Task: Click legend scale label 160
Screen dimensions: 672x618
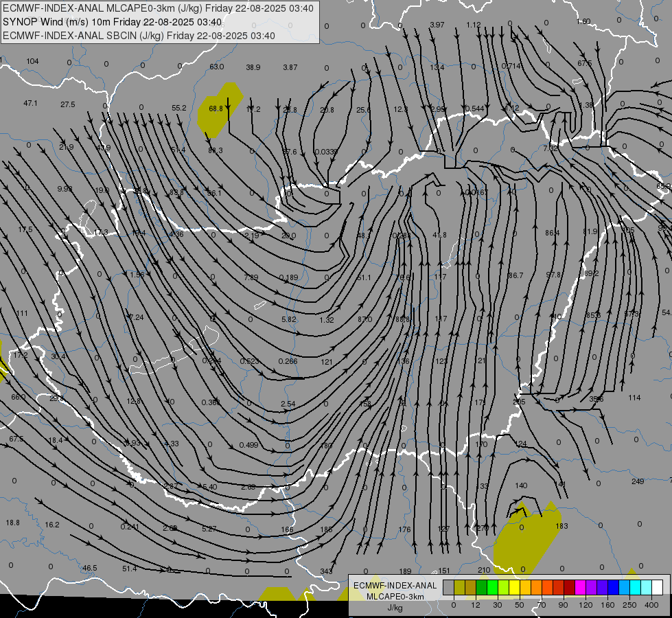Action: tap(607, 605)
